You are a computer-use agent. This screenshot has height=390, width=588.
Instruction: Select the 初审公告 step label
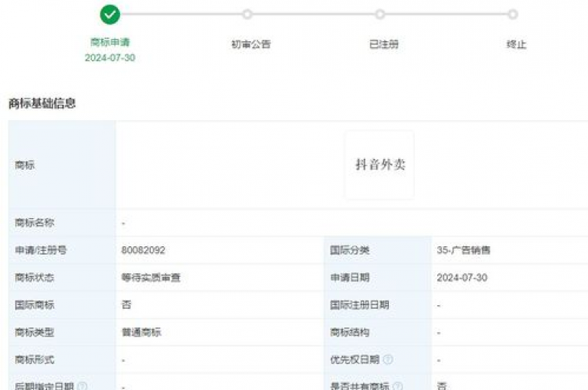251,44
